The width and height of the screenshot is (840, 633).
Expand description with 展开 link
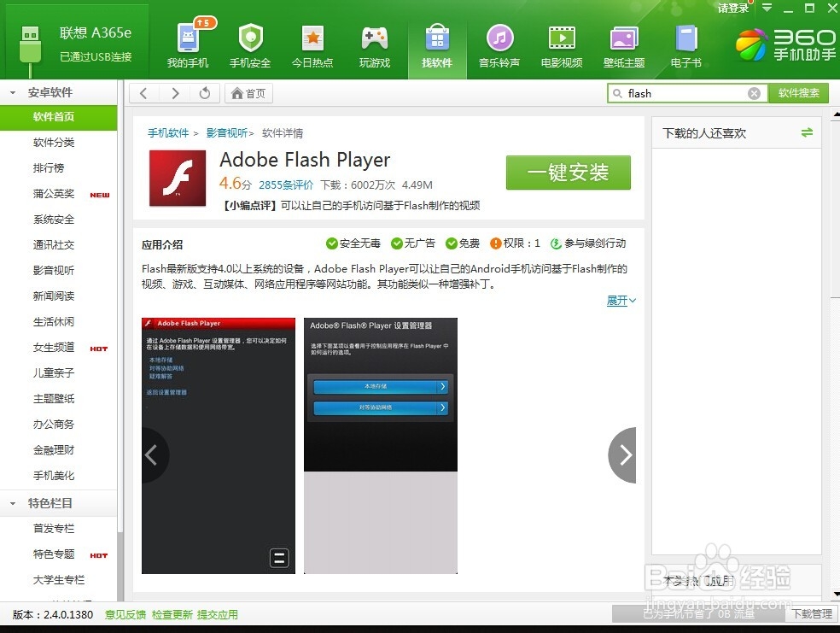(x=621, y=301)
